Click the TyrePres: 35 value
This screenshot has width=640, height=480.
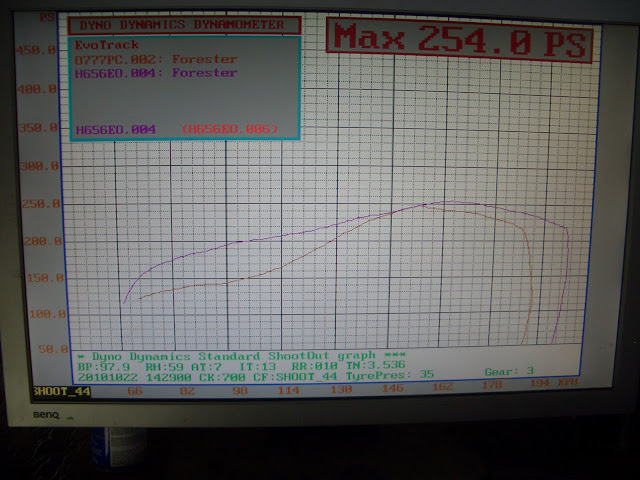pyautogui.click(x=389, y=375)
